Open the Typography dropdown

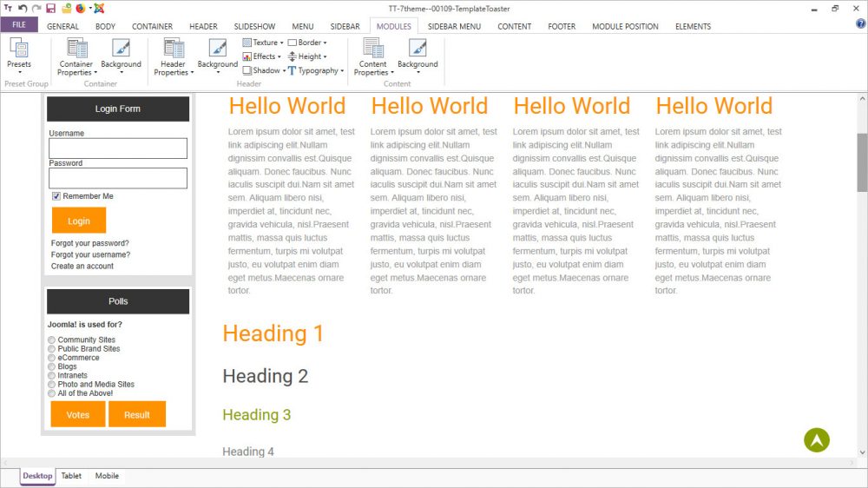tap(317, 70)
